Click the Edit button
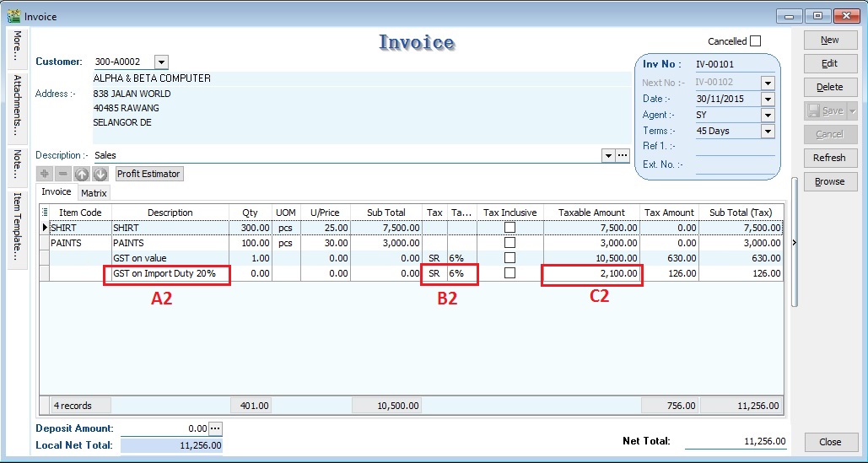This screenshot has height=463, width=868. pos(829,63)
